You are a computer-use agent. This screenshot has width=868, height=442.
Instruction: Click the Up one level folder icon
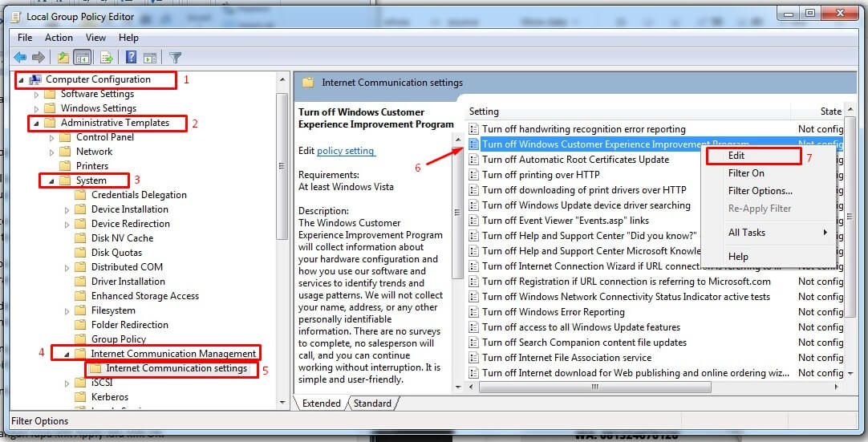63,57
